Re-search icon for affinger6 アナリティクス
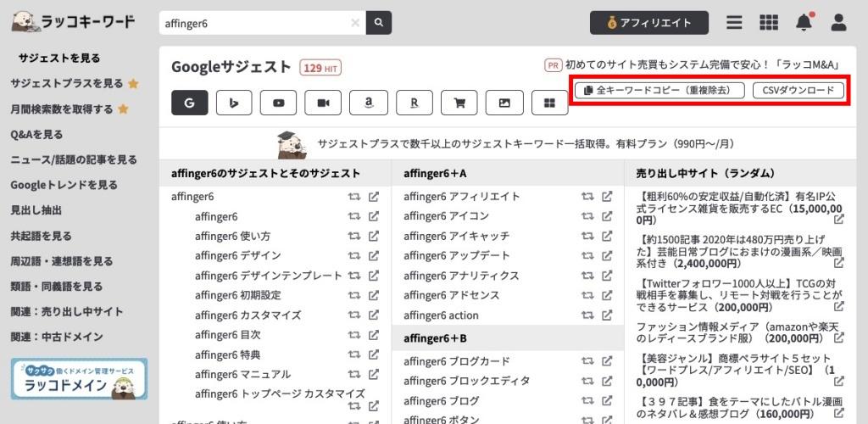868x424 pixels. click(587, 275)
